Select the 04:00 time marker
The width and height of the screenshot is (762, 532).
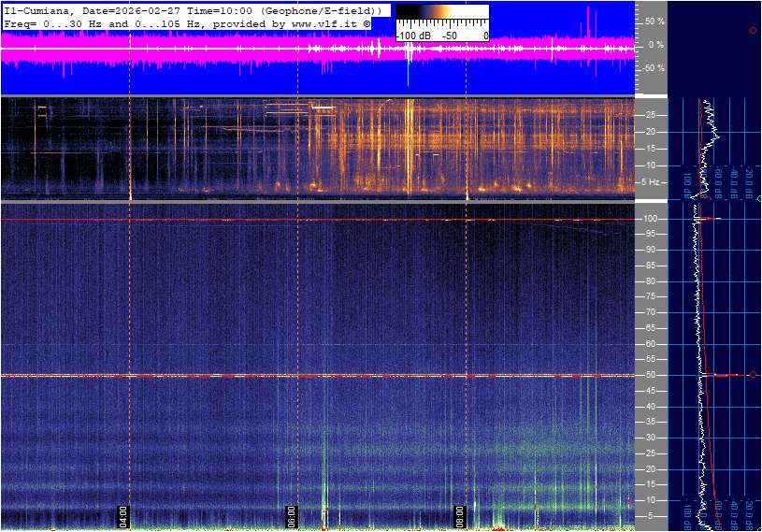[123, 516]
